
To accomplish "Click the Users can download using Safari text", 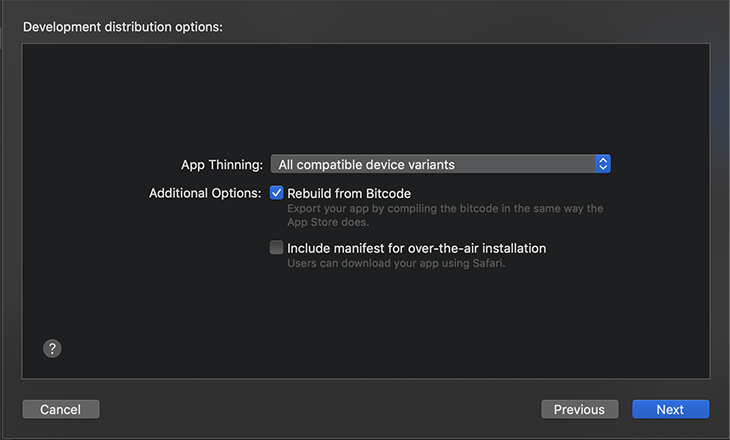I will [396, 263].
